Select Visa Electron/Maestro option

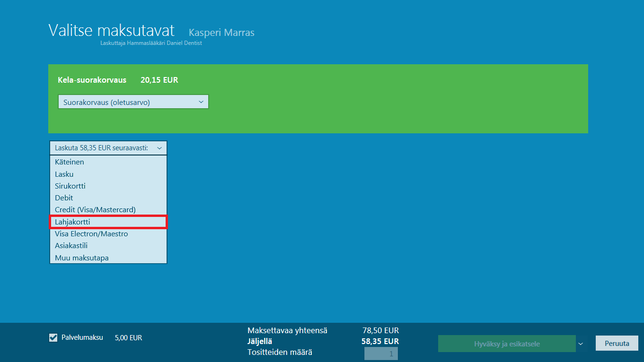[108, 233]
